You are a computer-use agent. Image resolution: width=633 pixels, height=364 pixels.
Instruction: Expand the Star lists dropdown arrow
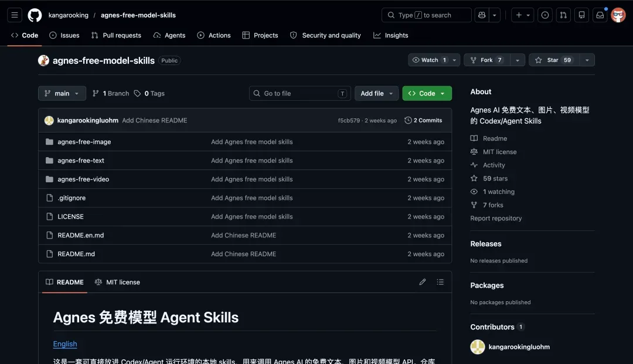(x=587, y=60)
